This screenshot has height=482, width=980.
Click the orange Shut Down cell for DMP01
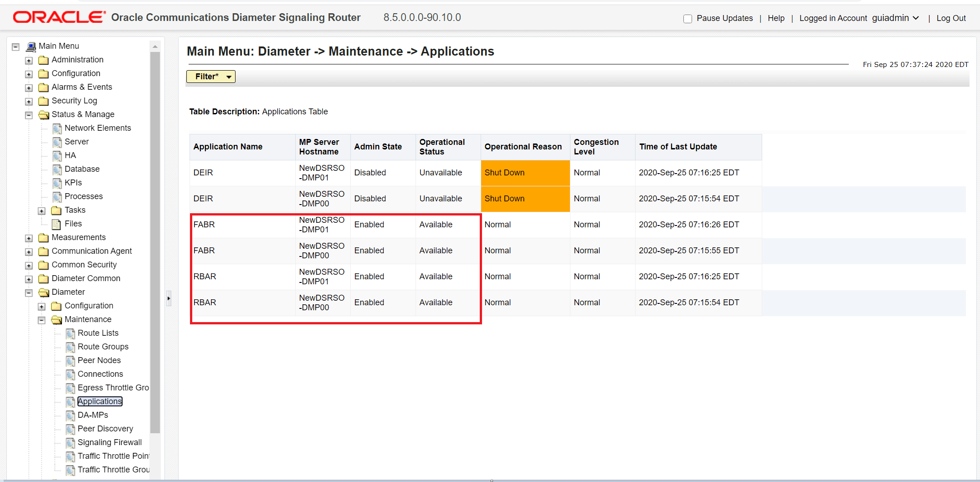coord(525,173)
